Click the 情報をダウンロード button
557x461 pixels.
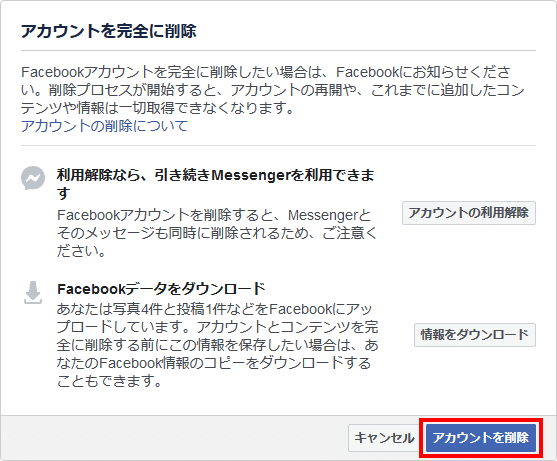coord(475,335)
